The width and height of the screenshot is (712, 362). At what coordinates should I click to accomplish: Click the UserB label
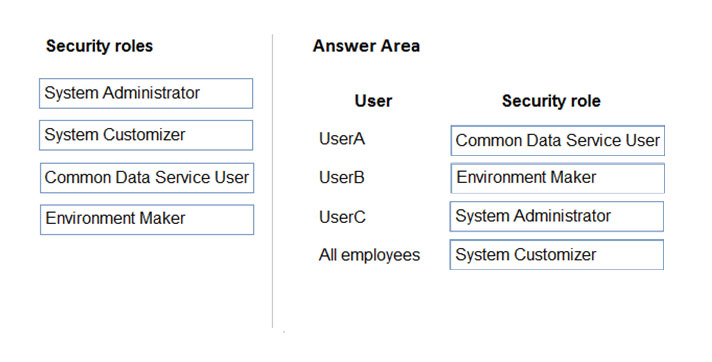click(x=341, y=177)
